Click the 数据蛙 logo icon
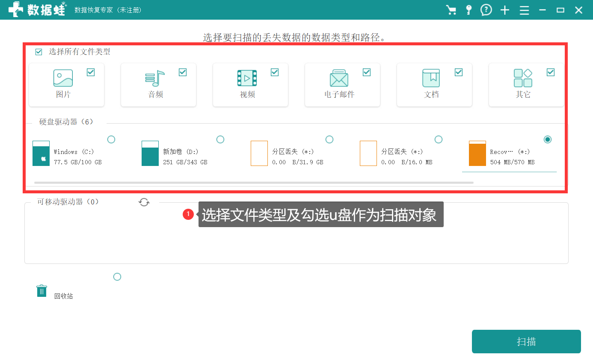Screen dimensions: 593x364 tap(16, 9)
